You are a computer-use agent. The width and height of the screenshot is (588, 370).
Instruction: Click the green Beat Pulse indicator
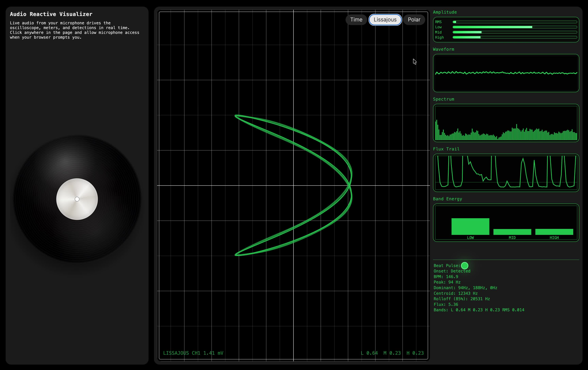point(464,266)
